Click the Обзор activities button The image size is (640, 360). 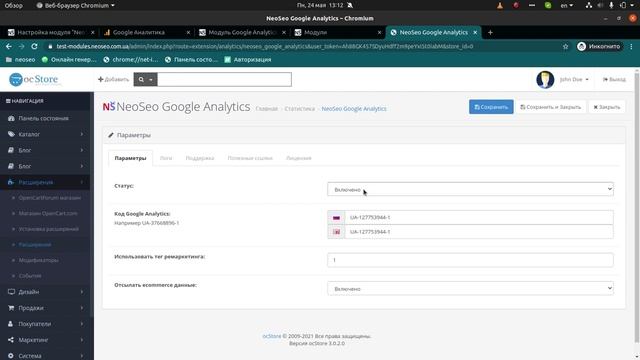point(14,5)
